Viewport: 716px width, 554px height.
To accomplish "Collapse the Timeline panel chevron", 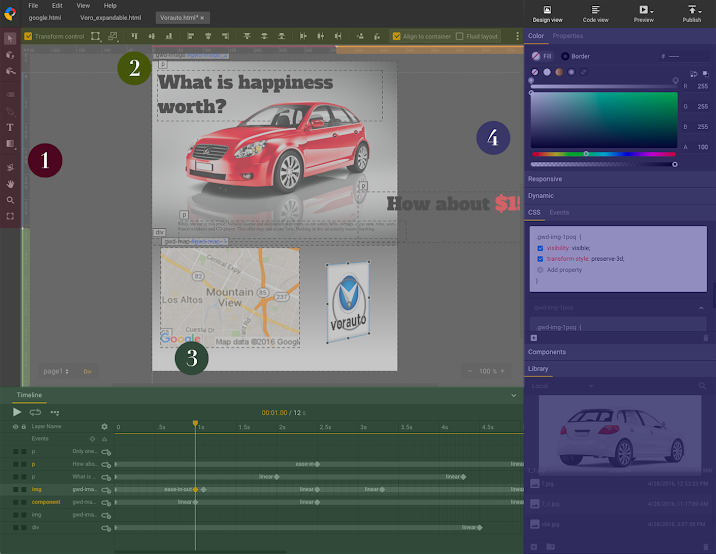I will pos(514,395).
